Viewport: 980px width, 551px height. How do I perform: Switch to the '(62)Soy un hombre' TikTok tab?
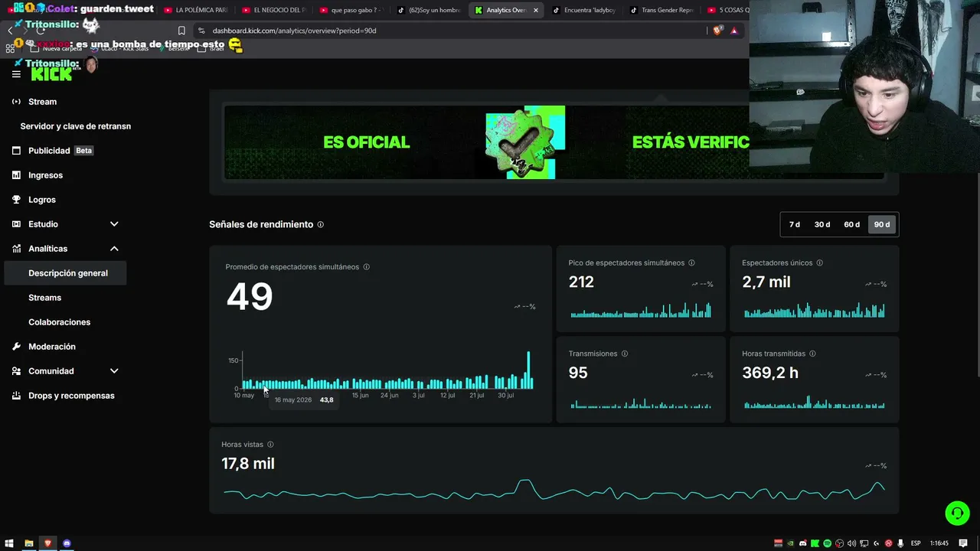coord(430,10)
